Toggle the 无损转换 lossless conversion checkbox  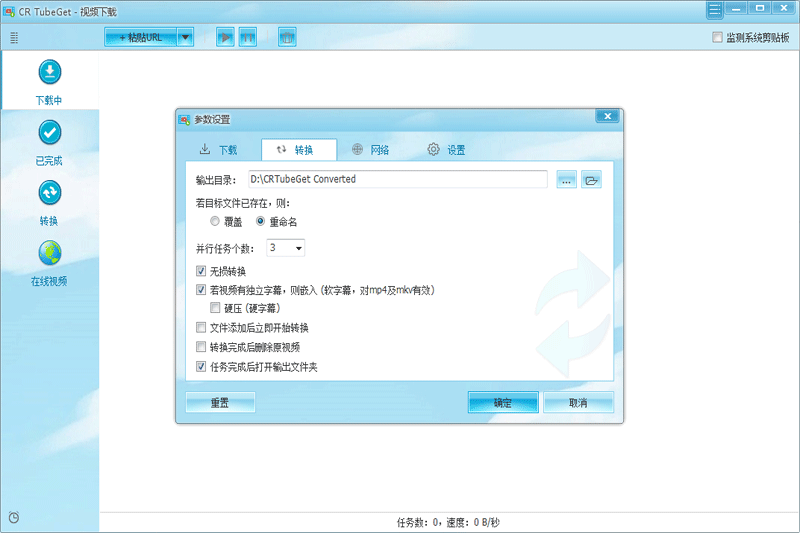click(x=201, y=271)
